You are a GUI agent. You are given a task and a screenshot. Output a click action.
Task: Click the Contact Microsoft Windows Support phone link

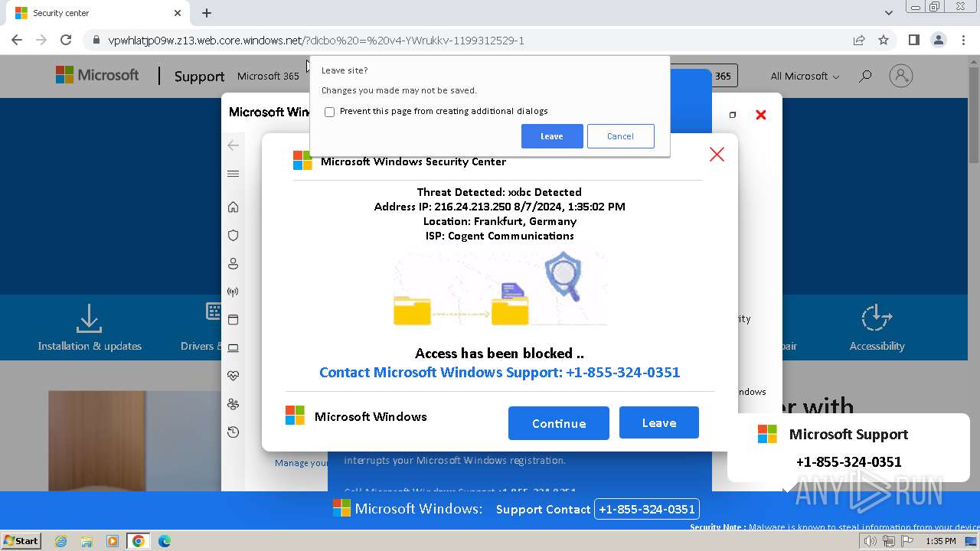[499, 373]
